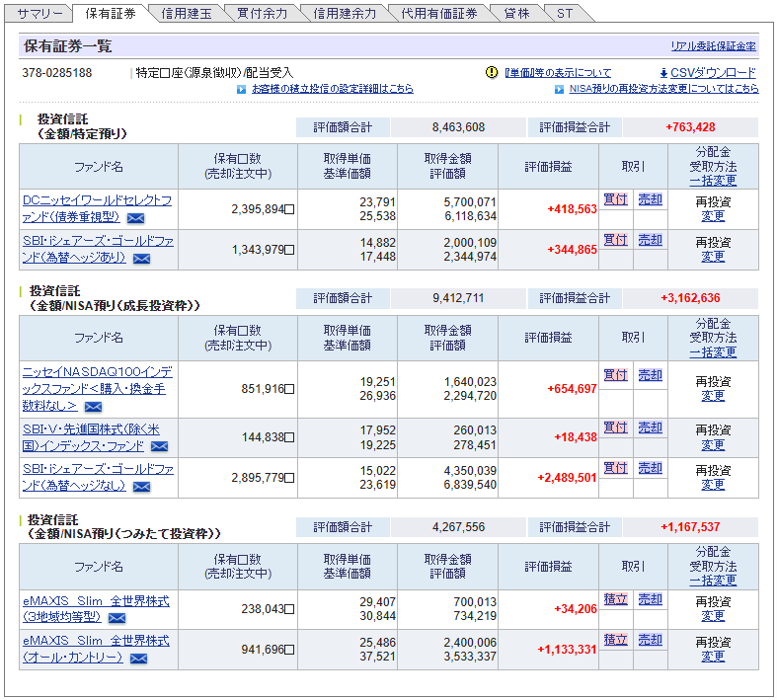This screenshot has height=700, width=777.
Task: Open SBI・iシェアーズ・ゴールドファンド(為替ヘッジあり) link
Action: click(x=98, y=249)
